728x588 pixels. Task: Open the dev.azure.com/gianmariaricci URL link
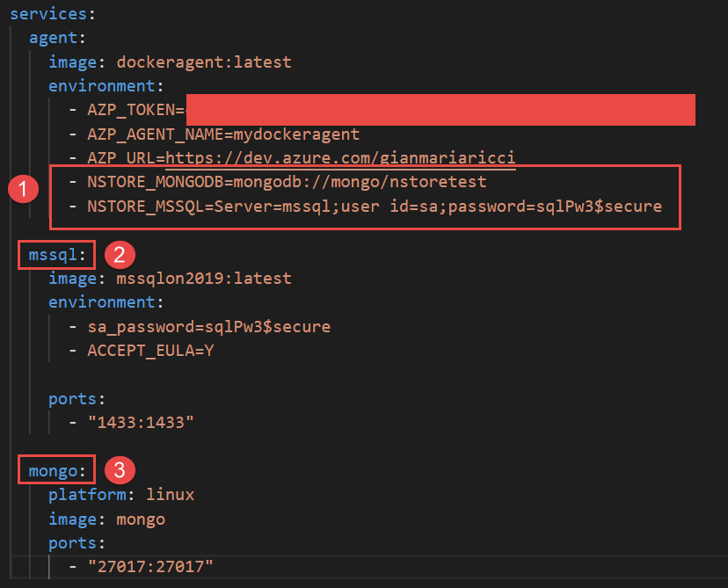coord(340,158)
